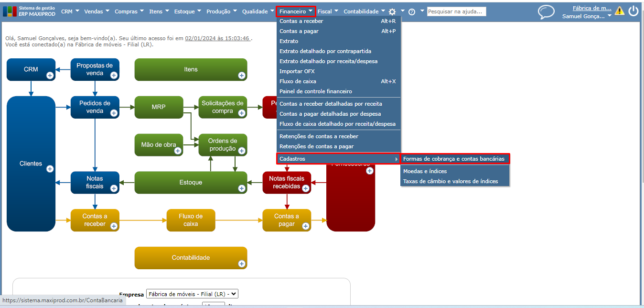Screen dimensions: 644x308
Task: Click the help question mark icon
Action: 412,12
